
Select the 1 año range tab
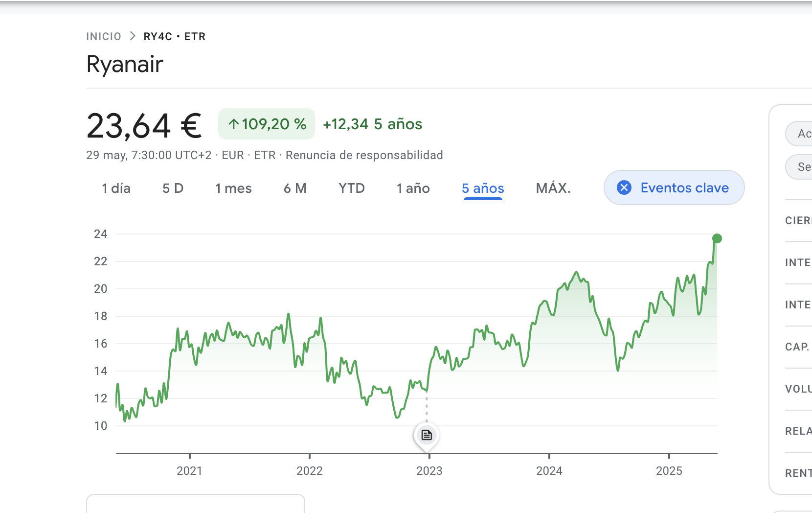coord(413,188)
